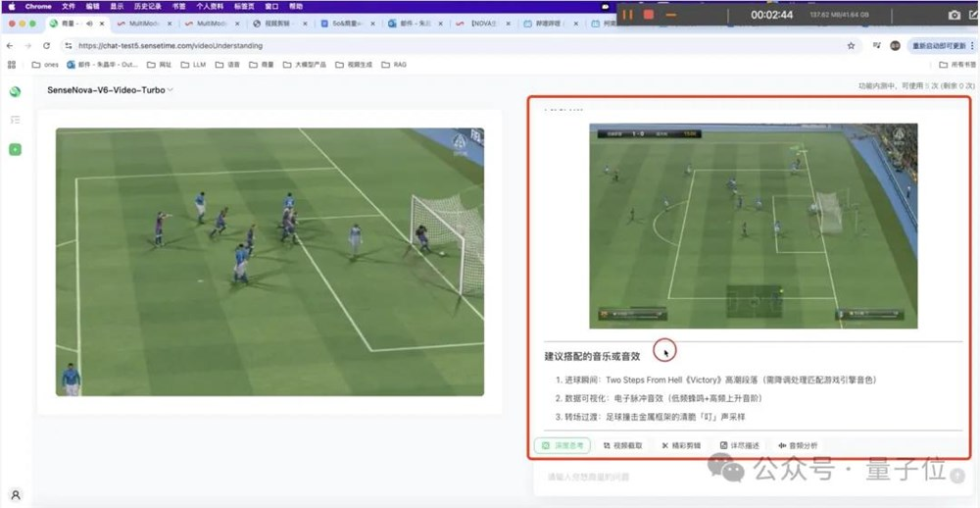Open the Apple menu
This screenshot has width=980, height=508.
click(11, 6)
